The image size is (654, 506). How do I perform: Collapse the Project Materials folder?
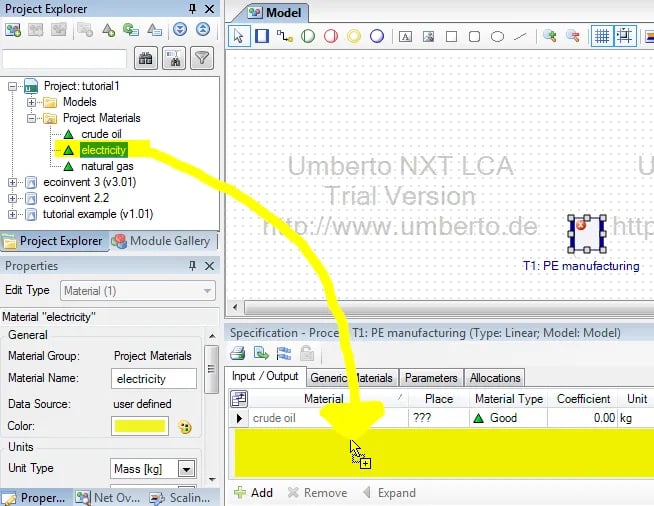[x=31, y=118]
